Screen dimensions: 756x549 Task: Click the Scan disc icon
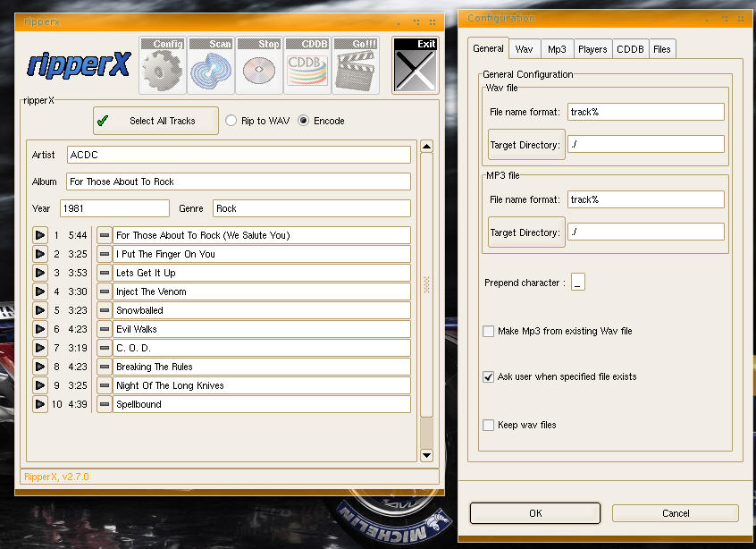click(x=211, y=65)
